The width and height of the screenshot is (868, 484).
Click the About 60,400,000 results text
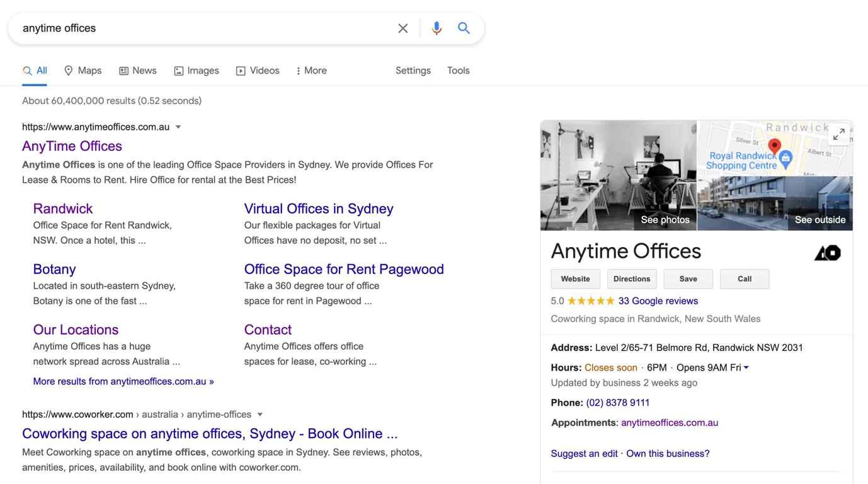tap(112, 101)
